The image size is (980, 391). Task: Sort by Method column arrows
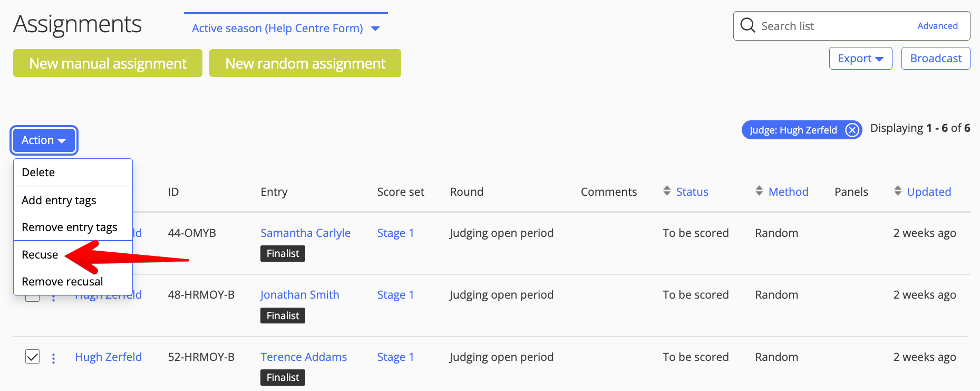coord(759,191)
